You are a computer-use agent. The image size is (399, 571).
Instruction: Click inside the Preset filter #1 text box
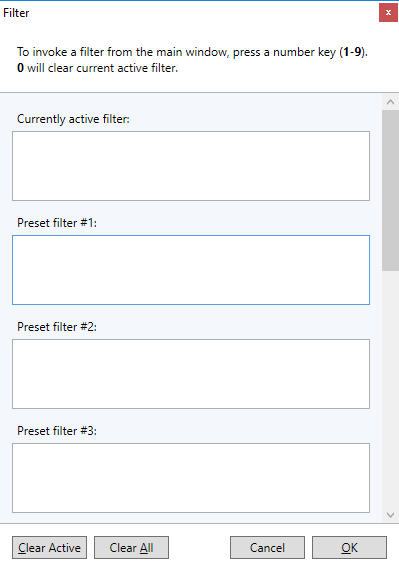[x=191, y=270]
